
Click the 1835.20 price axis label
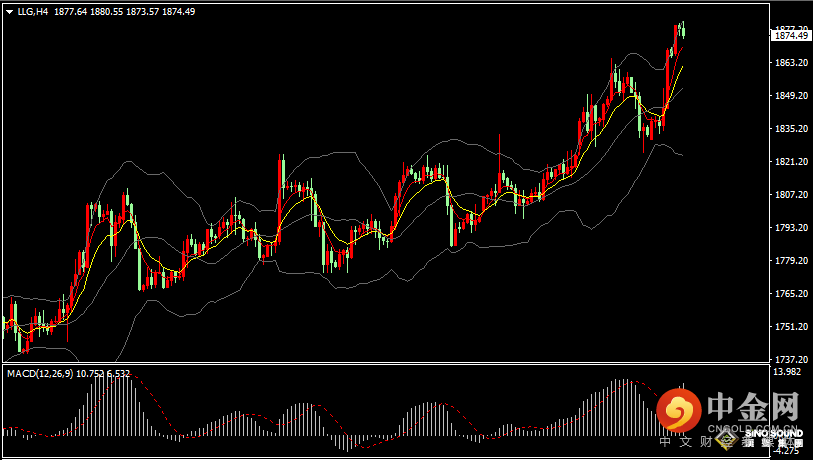point(790,129)
